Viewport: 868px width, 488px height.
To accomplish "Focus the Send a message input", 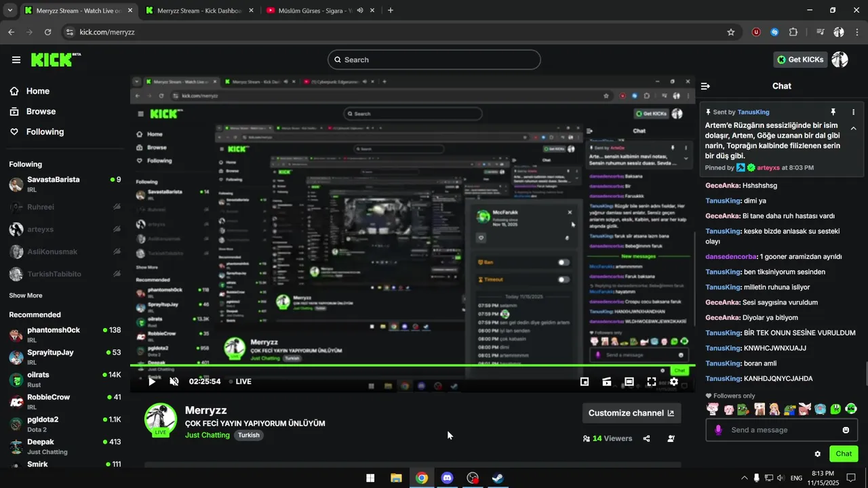I will (781, 430).
